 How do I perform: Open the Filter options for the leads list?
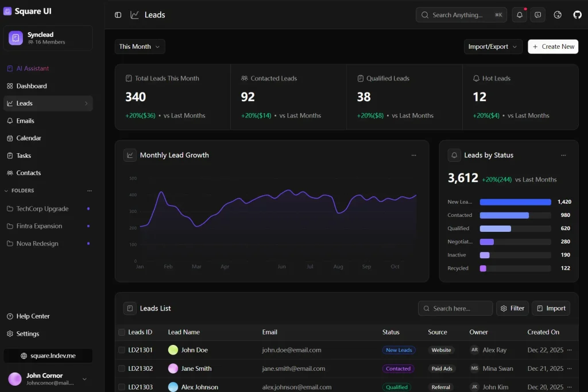tap(512, 308)
